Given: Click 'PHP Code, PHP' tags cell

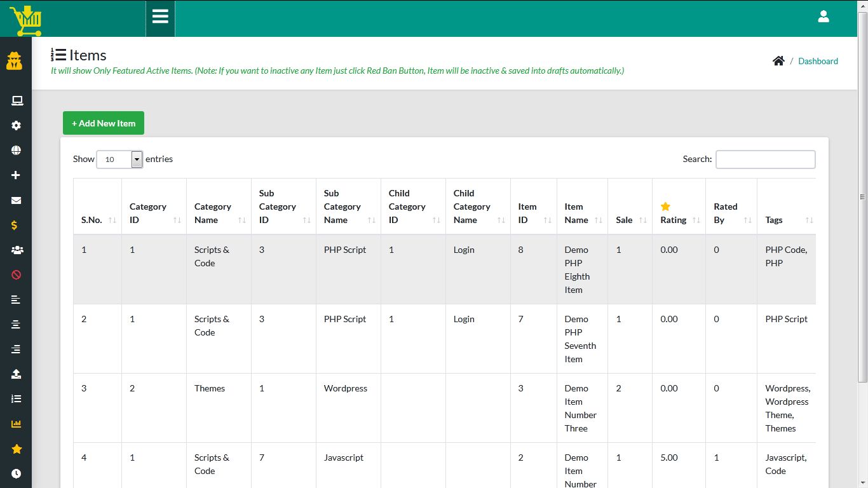Looking at the screenshot, I should click(787, 269).
